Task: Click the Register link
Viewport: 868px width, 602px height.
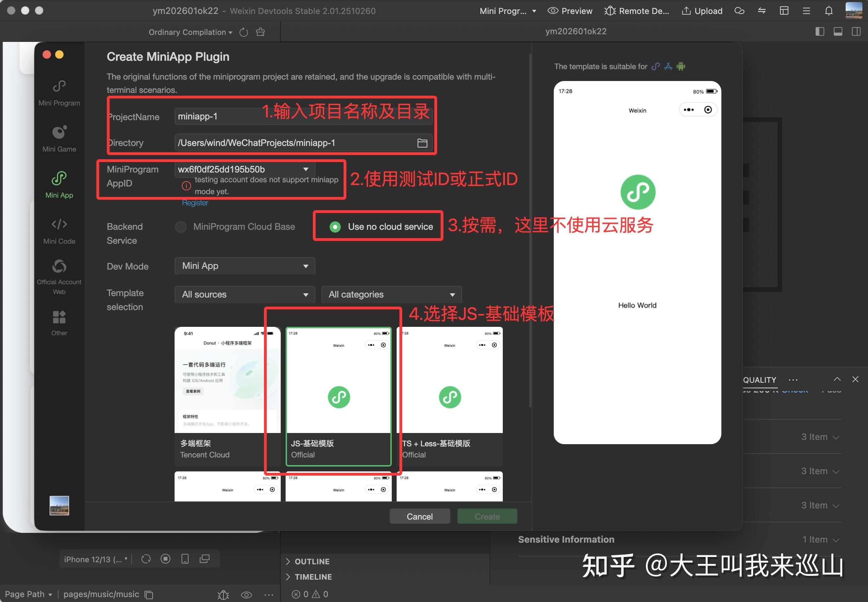Action: point(195,203)
